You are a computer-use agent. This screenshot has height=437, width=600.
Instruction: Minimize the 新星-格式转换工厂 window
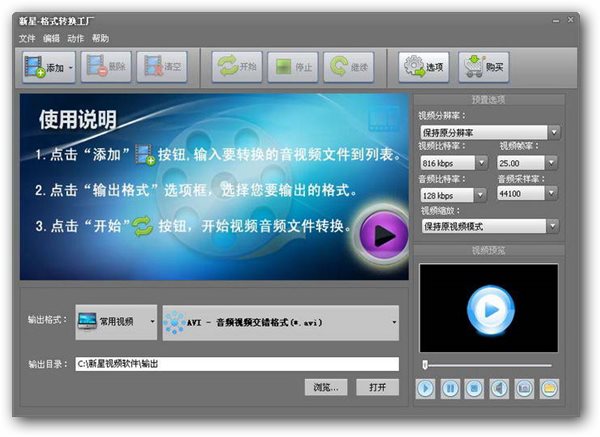[x=556, y=20]
